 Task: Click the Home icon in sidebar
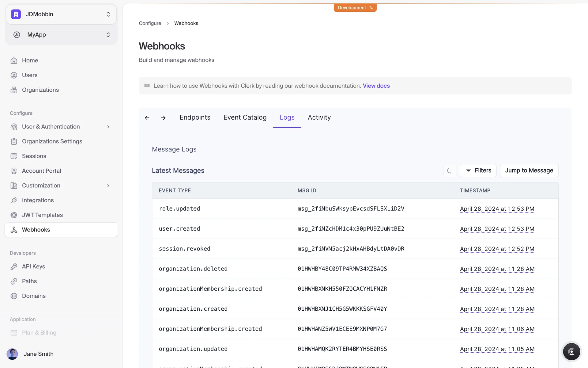tap(14, 60)
